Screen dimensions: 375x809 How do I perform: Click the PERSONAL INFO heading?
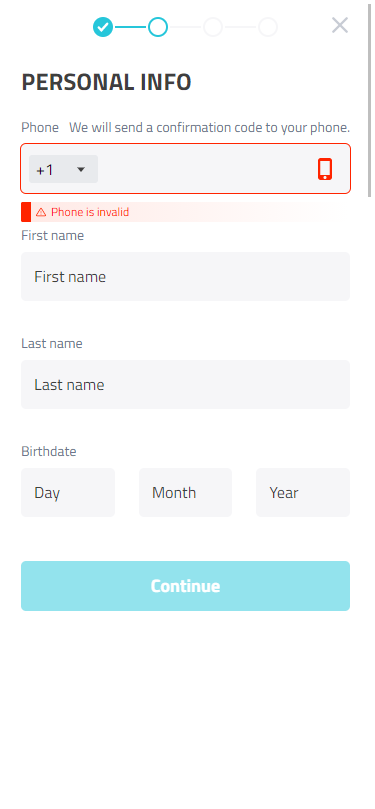pos(106,83)
